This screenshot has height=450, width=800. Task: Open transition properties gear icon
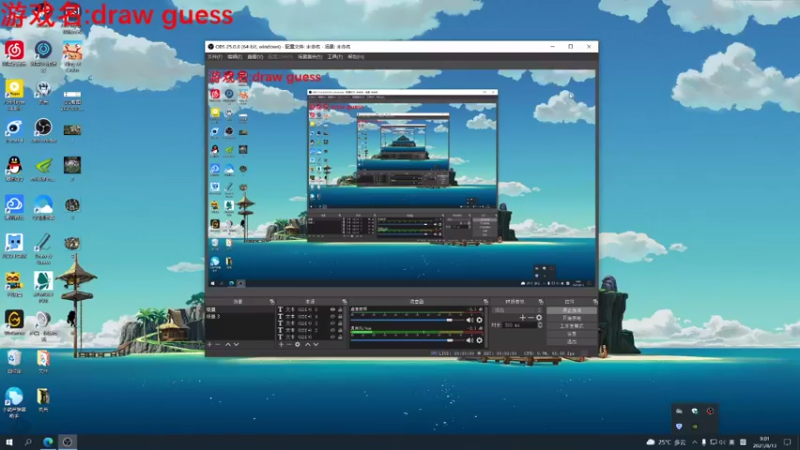tap(539, 318)
